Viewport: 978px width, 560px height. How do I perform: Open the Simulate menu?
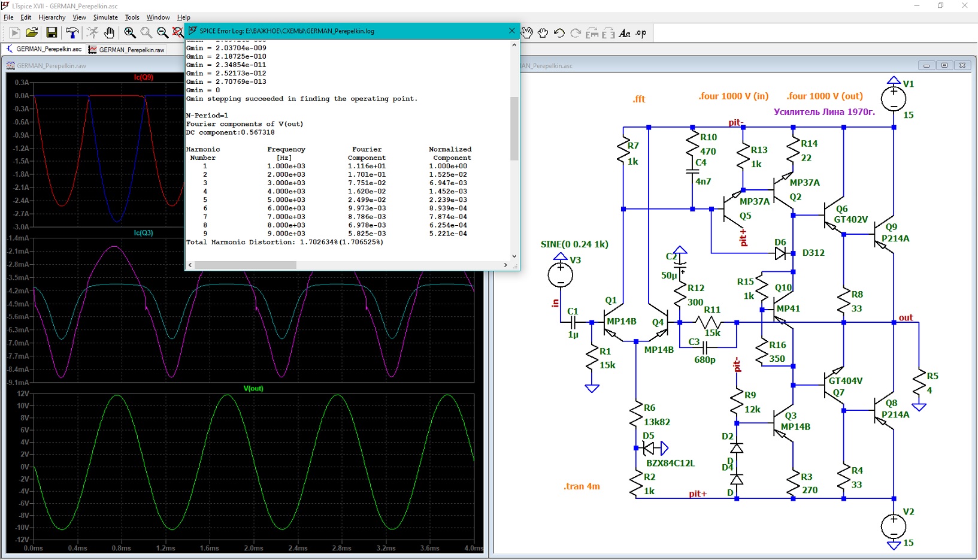(x=105, y=17)
